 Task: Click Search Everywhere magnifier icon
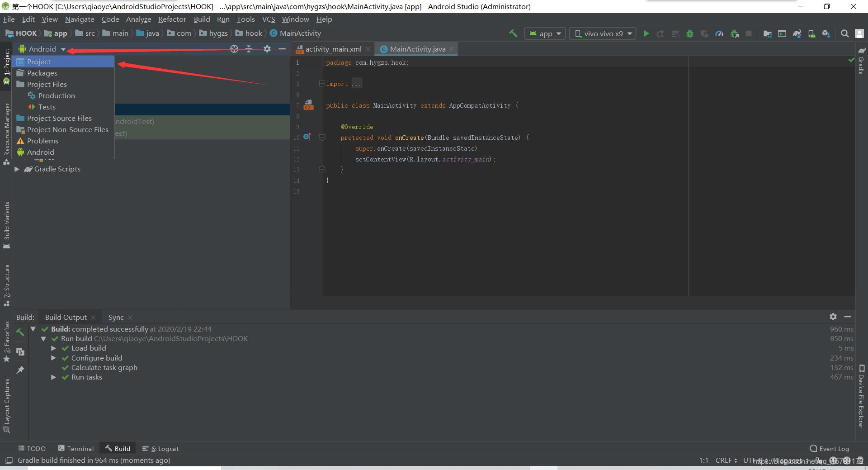point(844,33)
